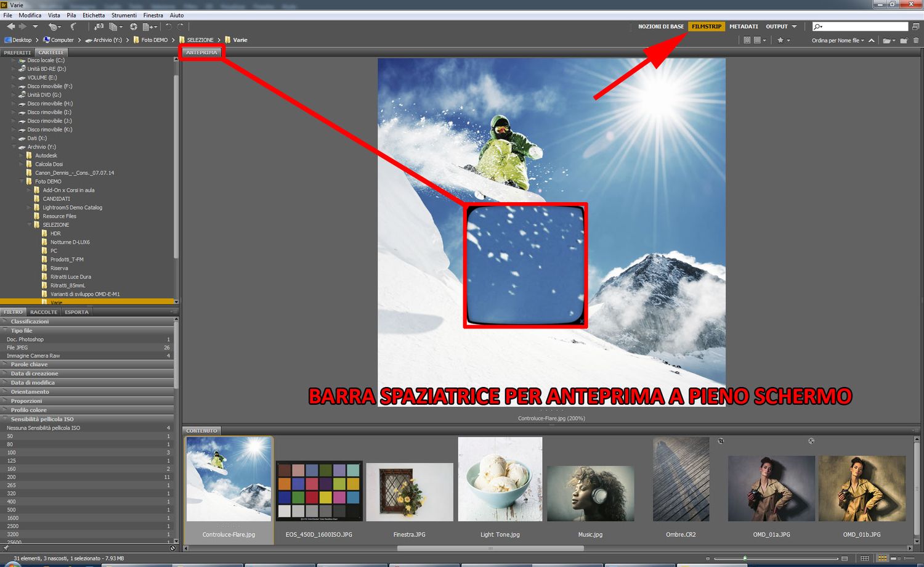This screenshot has width=924, height=567.
Task: Select the METADATI workspace
Action: coord(744,27)
